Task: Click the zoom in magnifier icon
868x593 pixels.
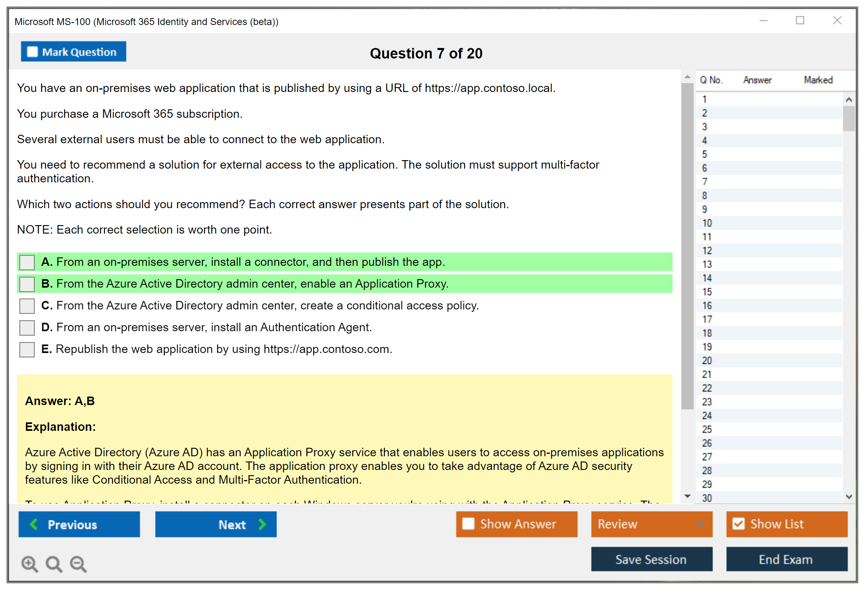Action: pyautogui.click(x=29, y=564)
